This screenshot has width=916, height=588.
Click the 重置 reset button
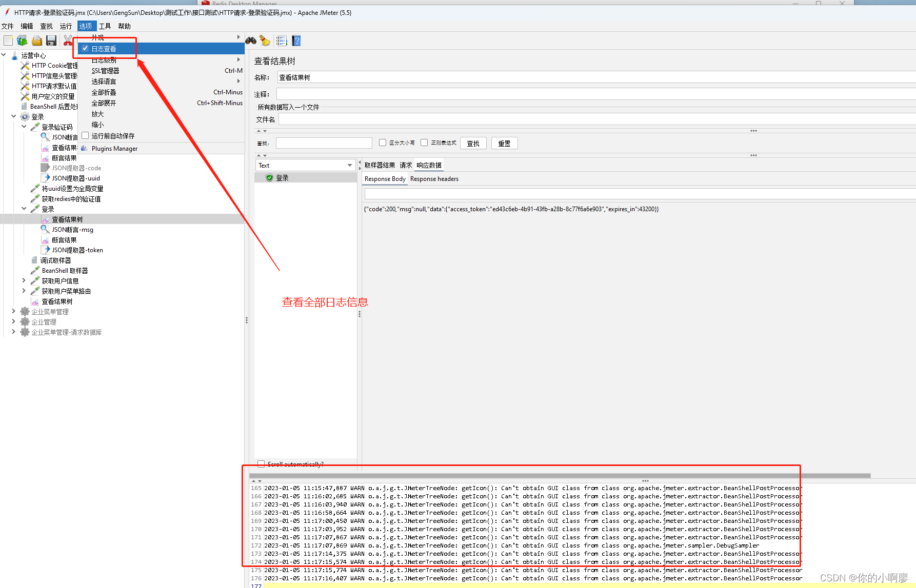click(504, 143)
